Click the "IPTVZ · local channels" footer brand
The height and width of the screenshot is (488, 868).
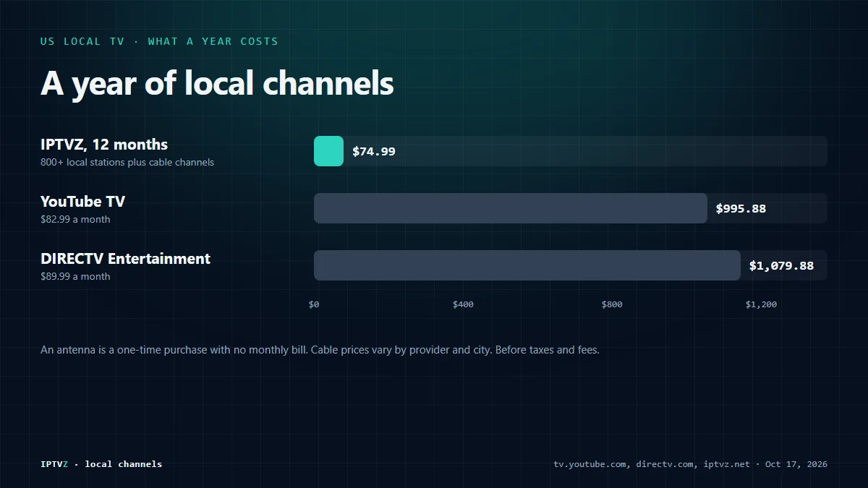(x=101, y=464)
